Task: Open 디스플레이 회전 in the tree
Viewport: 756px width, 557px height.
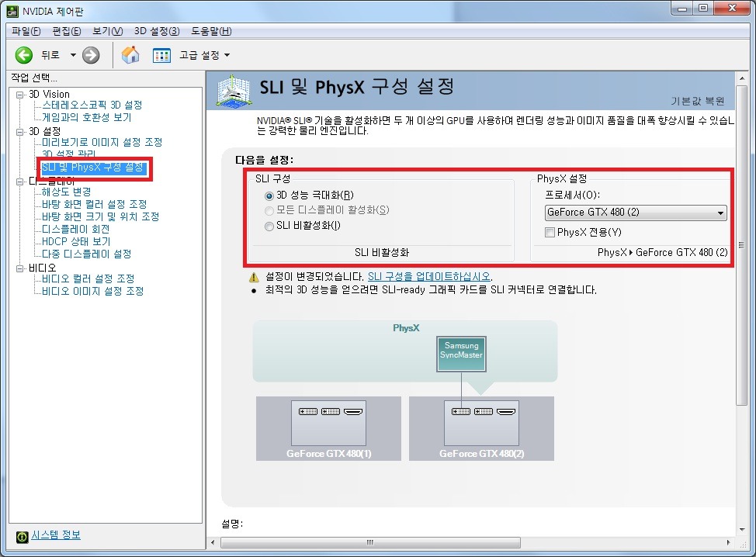Action: click(x=76, y=230)
